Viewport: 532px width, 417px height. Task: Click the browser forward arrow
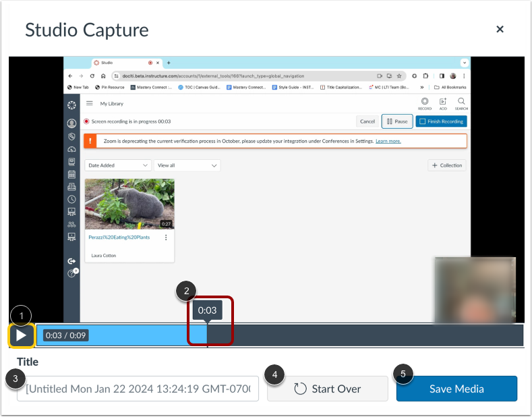tap(81, 76)
